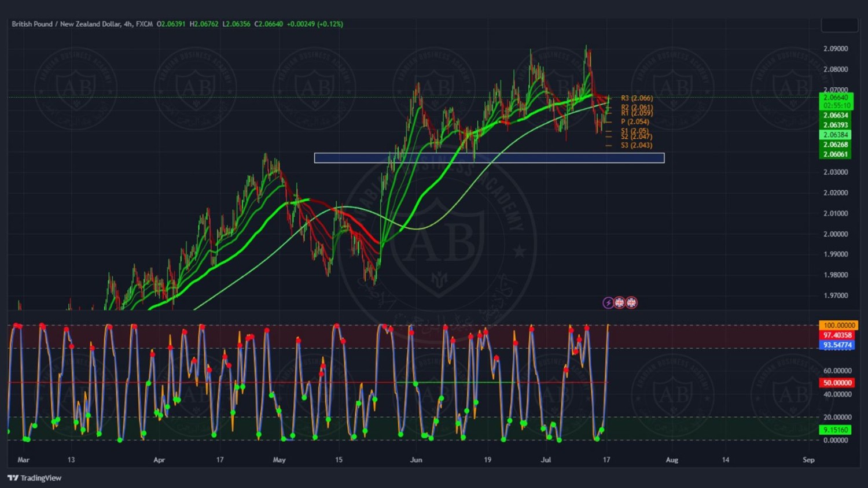Click the blue 93.54774 indicator value
Image resolution: width=868 pixels, height=488 pixels.
[837, 345]
